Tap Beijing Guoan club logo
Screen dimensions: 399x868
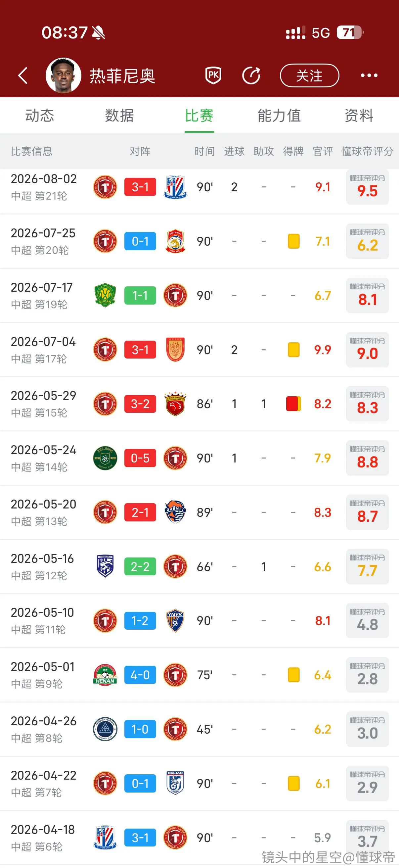[105, 296]
